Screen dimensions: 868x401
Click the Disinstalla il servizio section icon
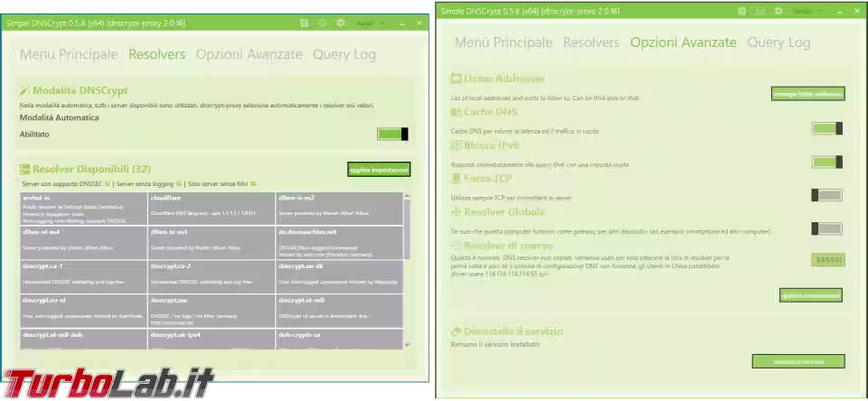click(x=457, y=331)
